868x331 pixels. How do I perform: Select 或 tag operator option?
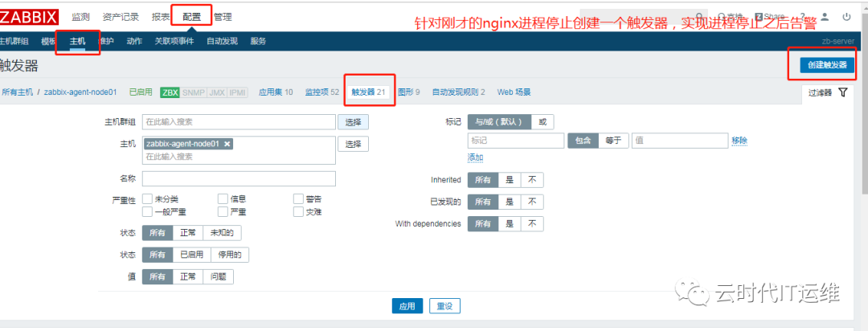542,122
